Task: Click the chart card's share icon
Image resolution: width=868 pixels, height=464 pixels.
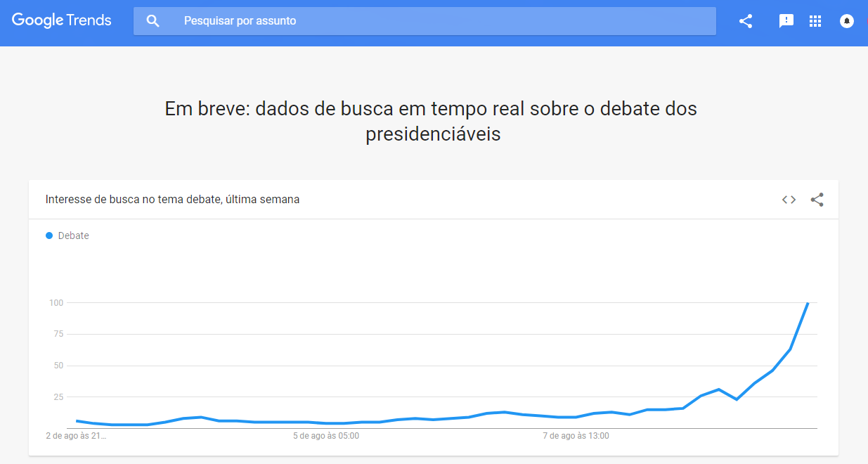Action: (x=817, y=200)
